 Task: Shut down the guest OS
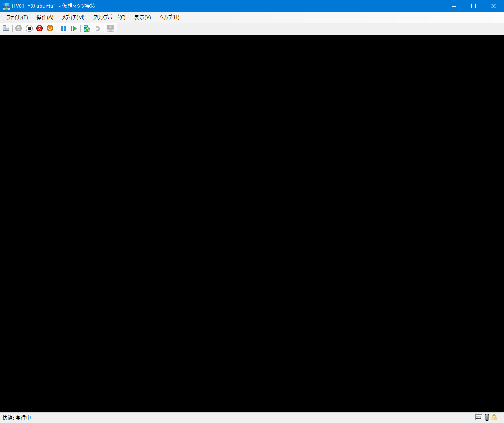coord(39,28)
